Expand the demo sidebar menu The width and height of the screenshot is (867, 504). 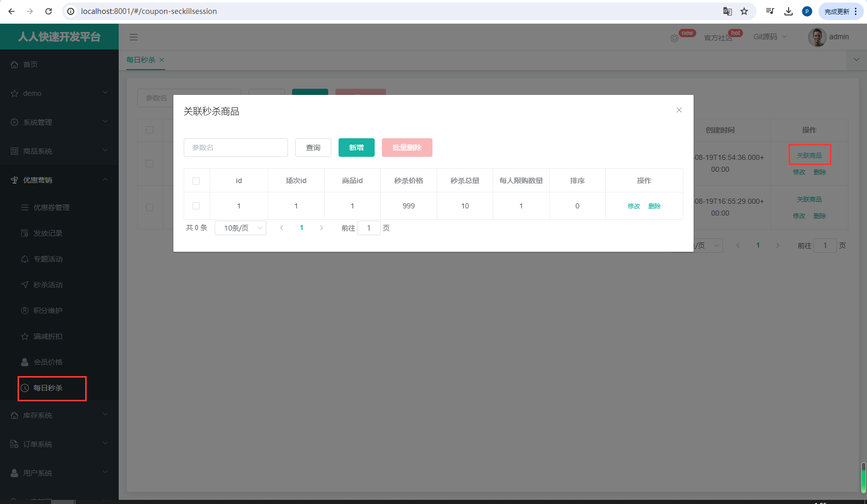(59, 93)
